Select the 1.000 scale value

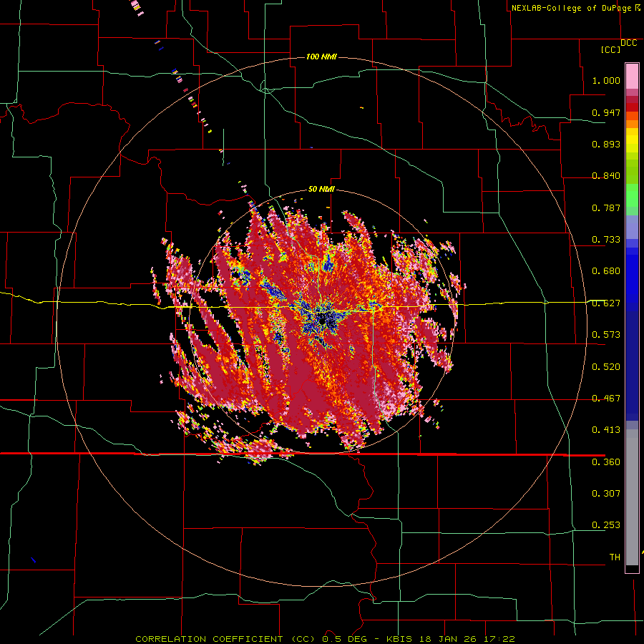click(606, 80)
